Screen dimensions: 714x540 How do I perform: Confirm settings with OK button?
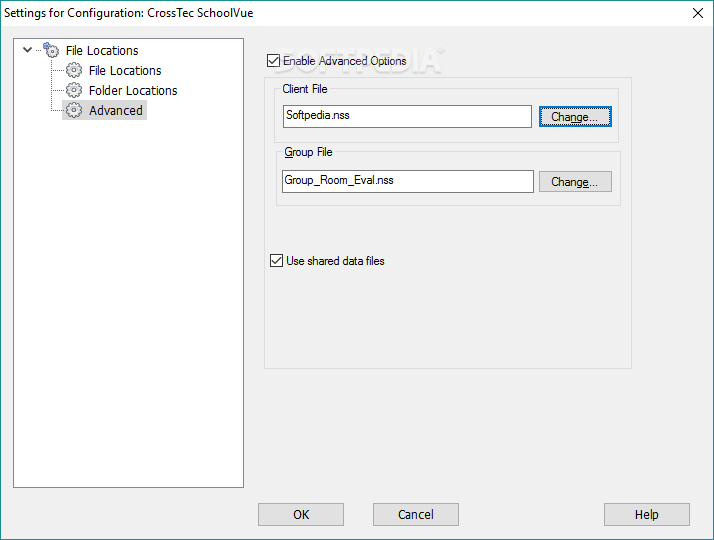[x=301, y=515]
